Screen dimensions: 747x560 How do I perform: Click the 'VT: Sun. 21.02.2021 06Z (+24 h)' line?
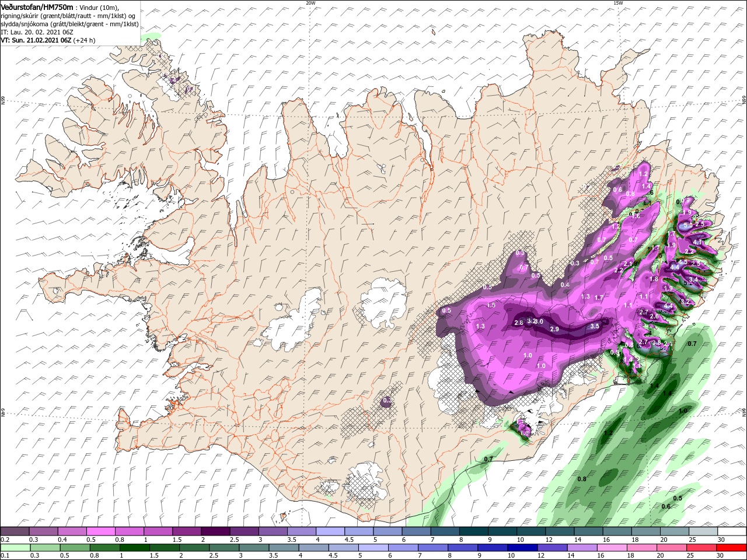(48, 40)
